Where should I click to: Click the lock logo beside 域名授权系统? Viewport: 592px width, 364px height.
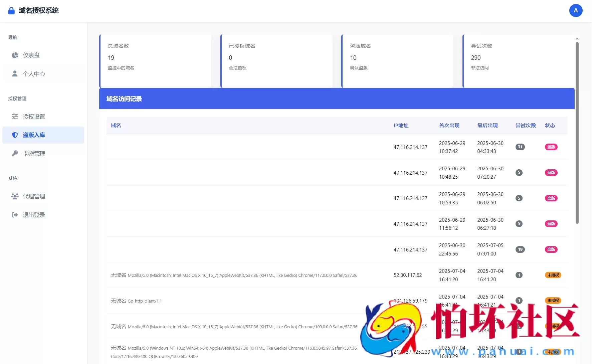pos(11,10)
